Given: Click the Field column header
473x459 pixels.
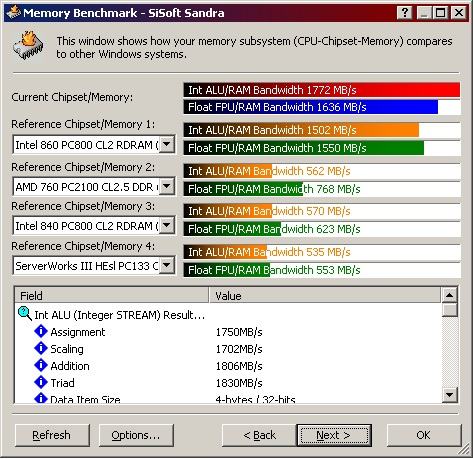Looking at the screenshot, I should pos(112,296).
